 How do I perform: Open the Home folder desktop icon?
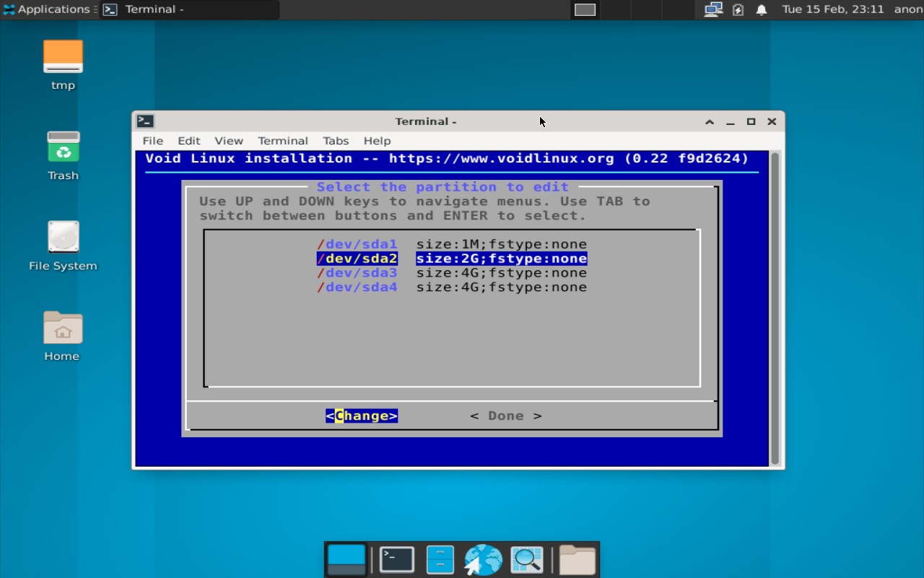62,336
